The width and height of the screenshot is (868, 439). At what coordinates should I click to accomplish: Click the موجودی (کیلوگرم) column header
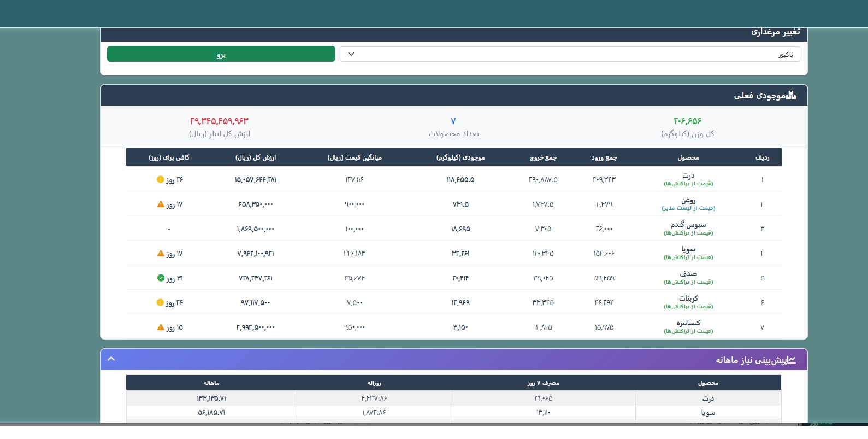[460, 157]
